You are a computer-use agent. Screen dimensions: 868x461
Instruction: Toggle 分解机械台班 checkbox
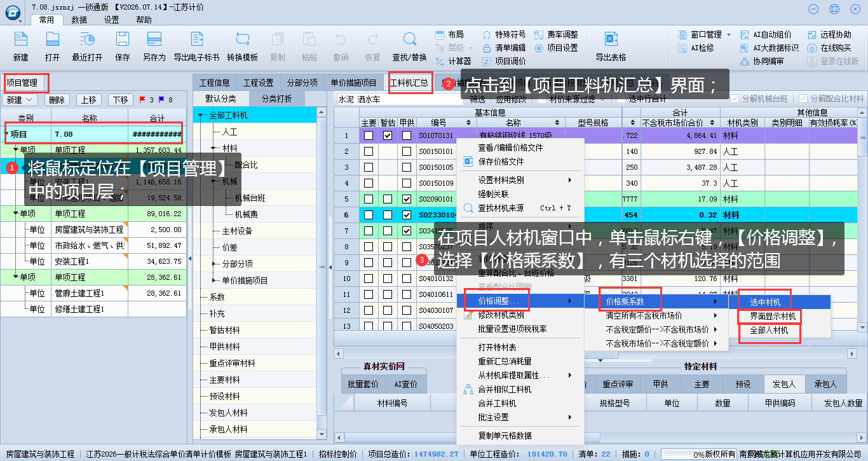(x=735, y=99)
